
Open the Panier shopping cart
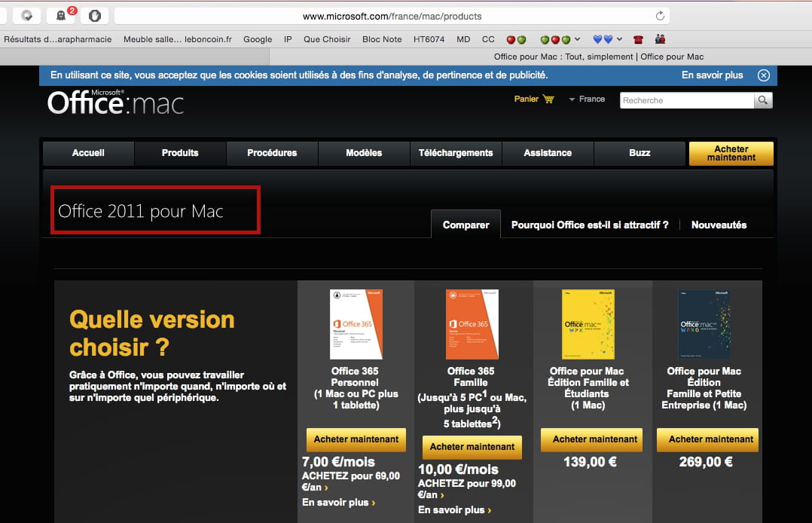[x=534, y=99]
